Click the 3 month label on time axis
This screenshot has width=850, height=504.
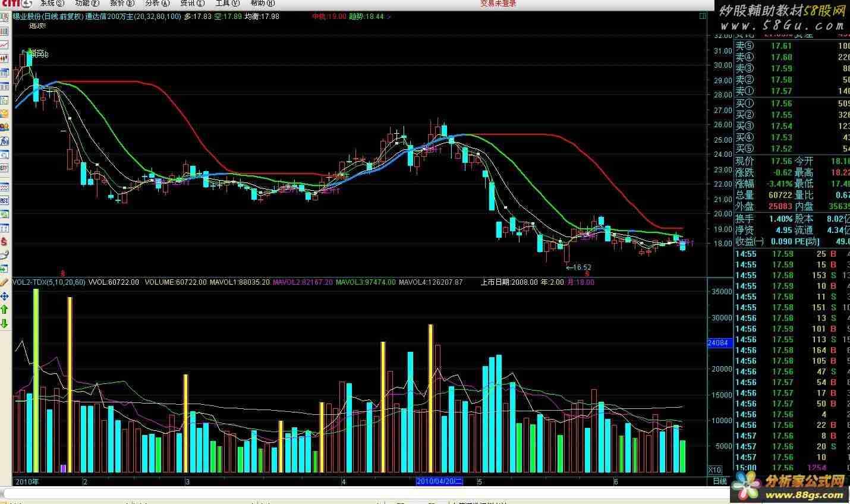click(187, 481)
